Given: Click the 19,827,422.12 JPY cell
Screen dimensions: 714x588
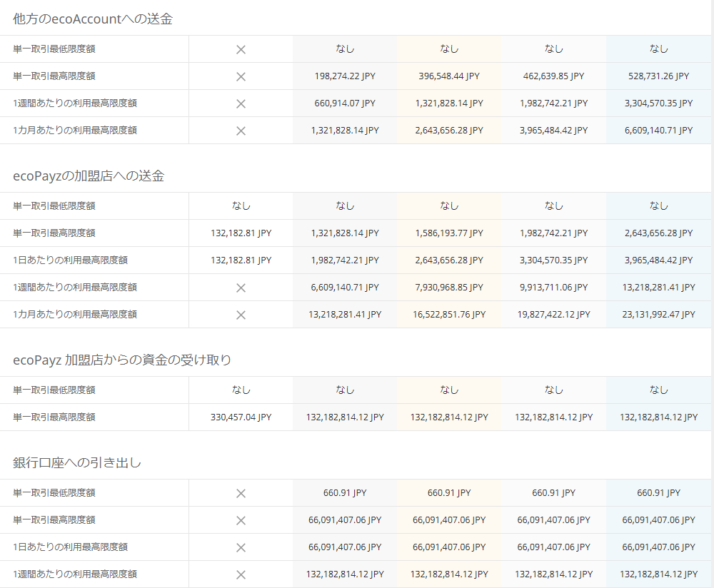Looking at the screenshot, I should pos(554,314).
